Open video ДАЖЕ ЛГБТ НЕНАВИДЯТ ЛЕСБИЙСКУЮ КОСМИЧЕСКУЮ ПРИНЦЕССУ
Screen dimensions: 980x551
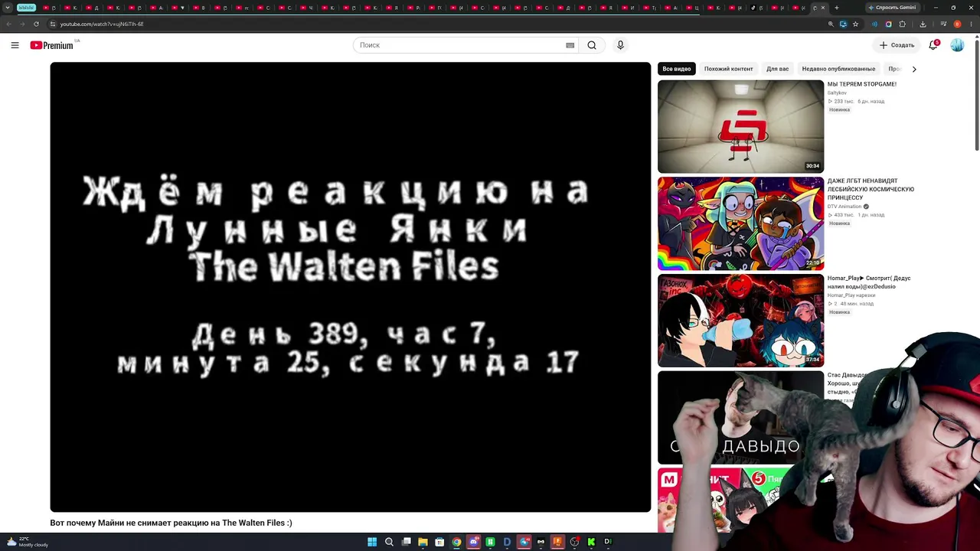coord(871,189)
